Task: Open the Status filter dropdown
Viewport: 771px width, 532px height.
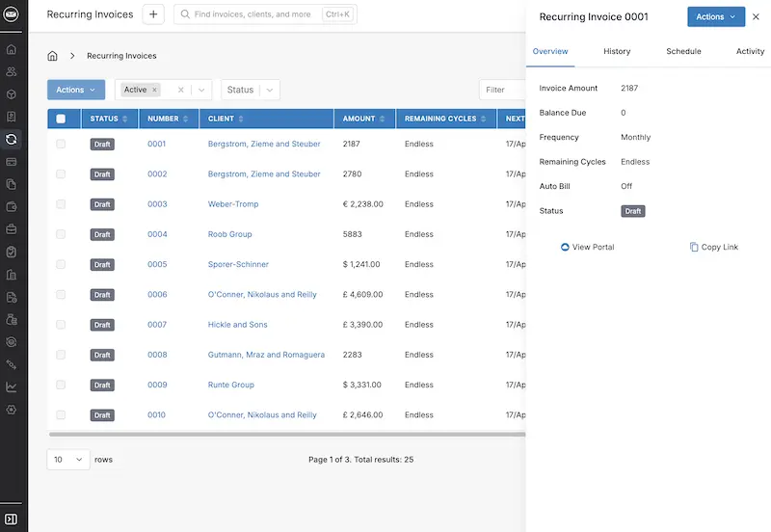Action: coord(251,90)
